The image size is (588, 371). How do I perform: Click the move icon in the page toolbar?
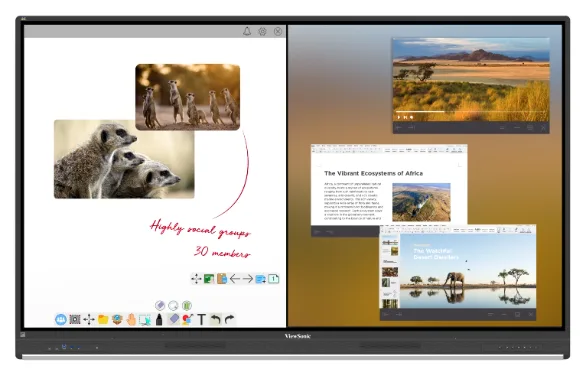coord(196,279)
